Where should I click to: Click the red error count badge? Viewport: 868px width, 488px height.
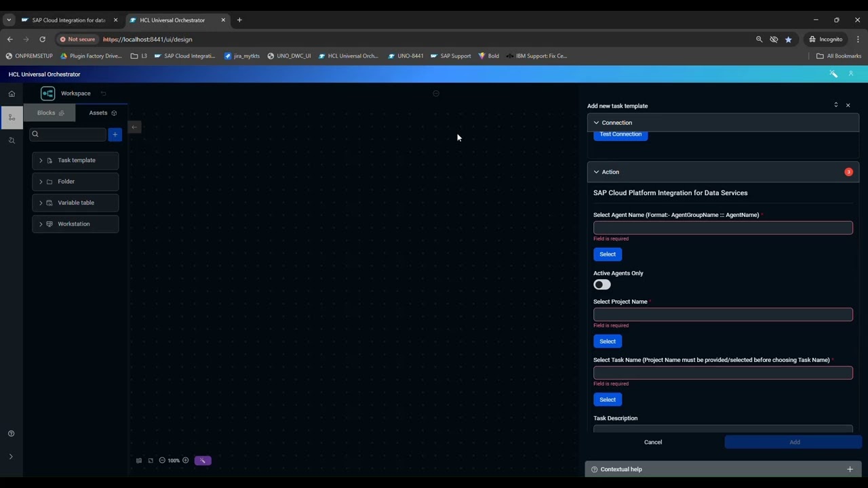[x=848, y=172]
